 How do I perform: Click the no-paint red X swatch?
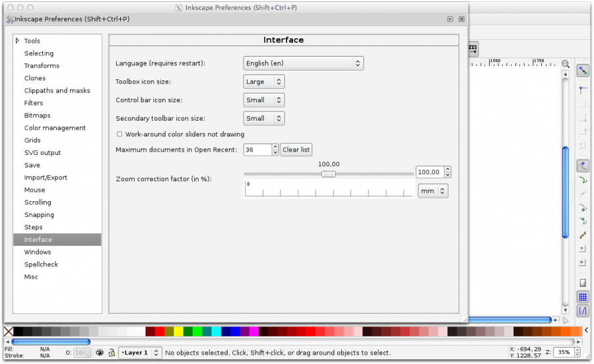click(8, 331)
